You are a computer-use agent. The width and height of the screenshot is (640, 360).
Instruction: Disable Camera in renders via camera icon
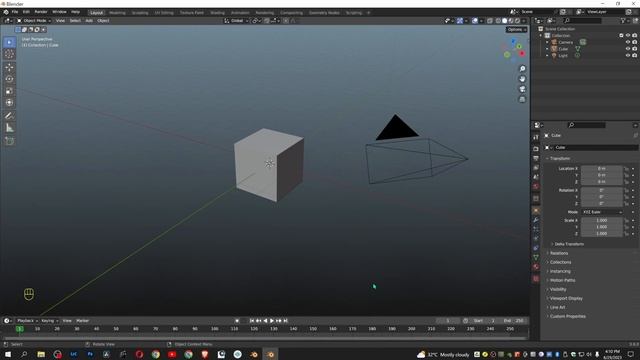[634, 42]
